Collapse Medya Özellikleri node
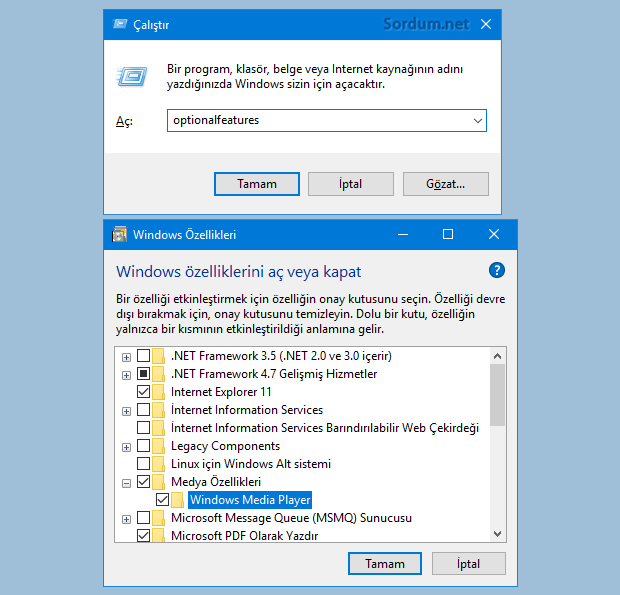Image resolution: width=620 pixels, height=595 pixels. [126, 484]
